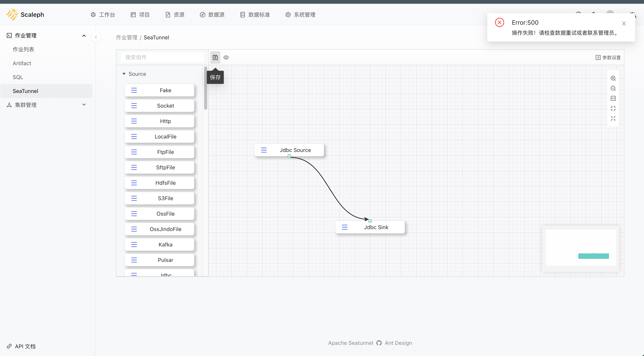Open 数据源 in top navigation
The height and width of the screenshot is (356, 644).
point(212,14)
